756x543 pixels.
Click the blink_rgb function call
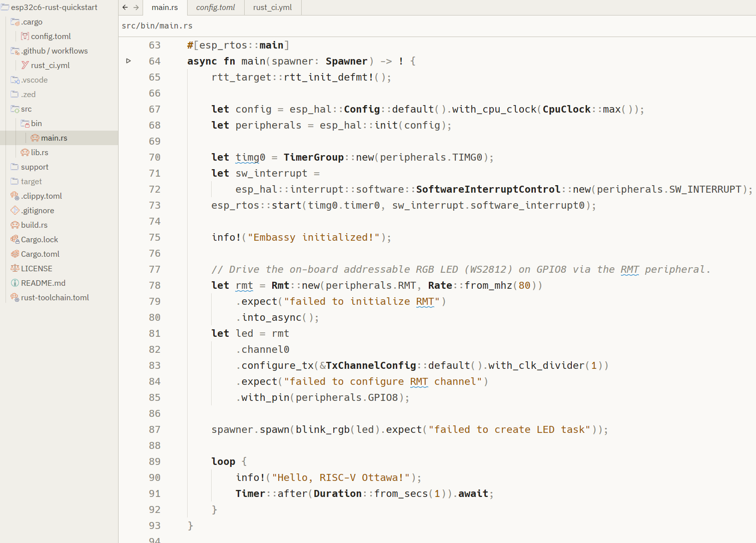(323, 429)
